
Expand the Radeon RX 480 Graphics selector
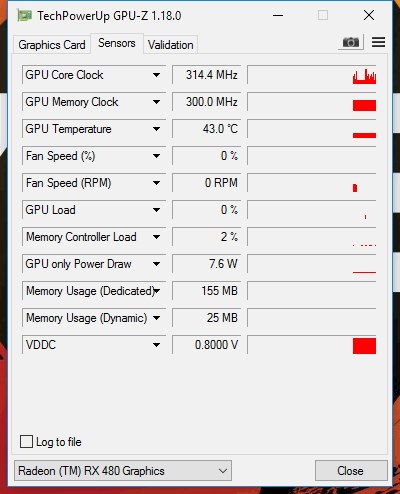click(x=123, y=471)
